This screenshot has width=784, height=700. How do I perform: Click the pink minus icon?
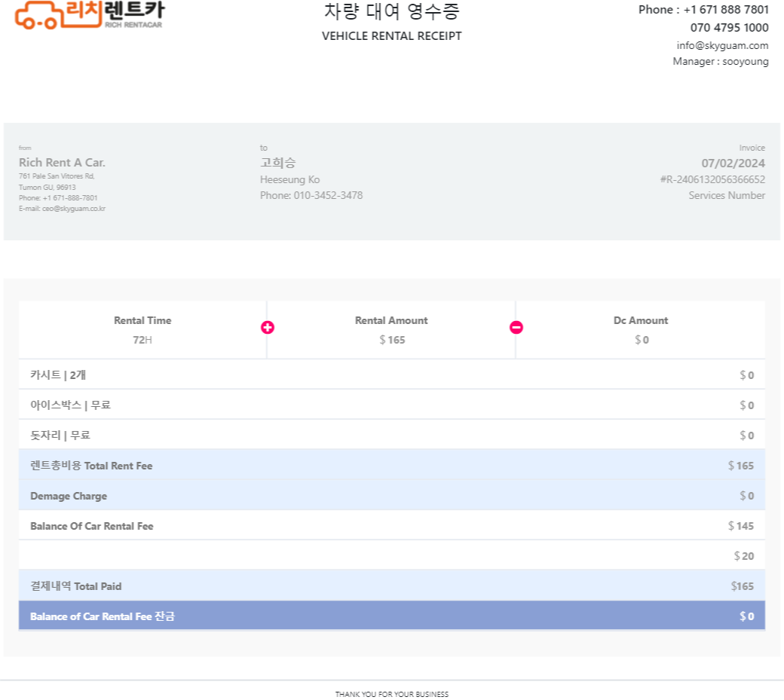coord(516,328)
